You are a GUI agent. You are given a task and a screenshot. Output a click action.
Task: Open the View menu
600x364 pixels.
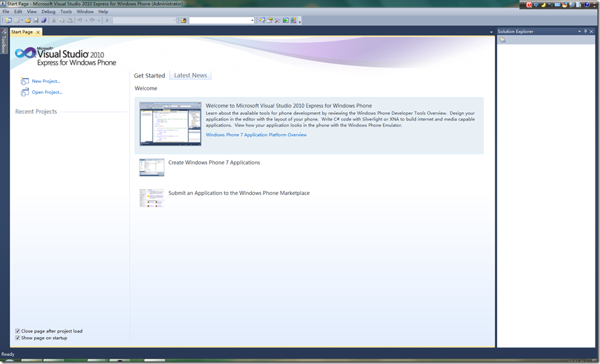click(31, 12)
